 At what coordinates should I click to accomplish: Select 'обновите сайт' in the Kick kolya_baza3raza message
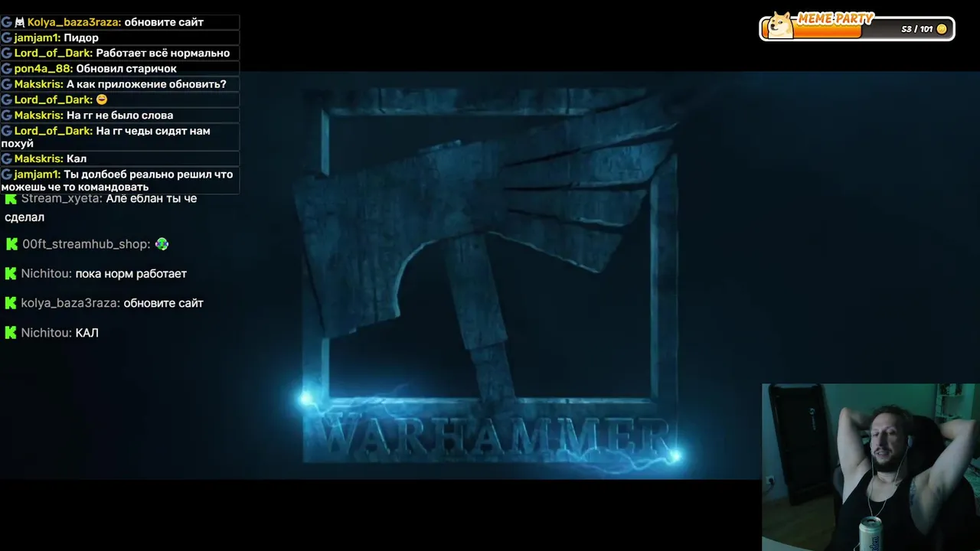click(x=163, y=303)
